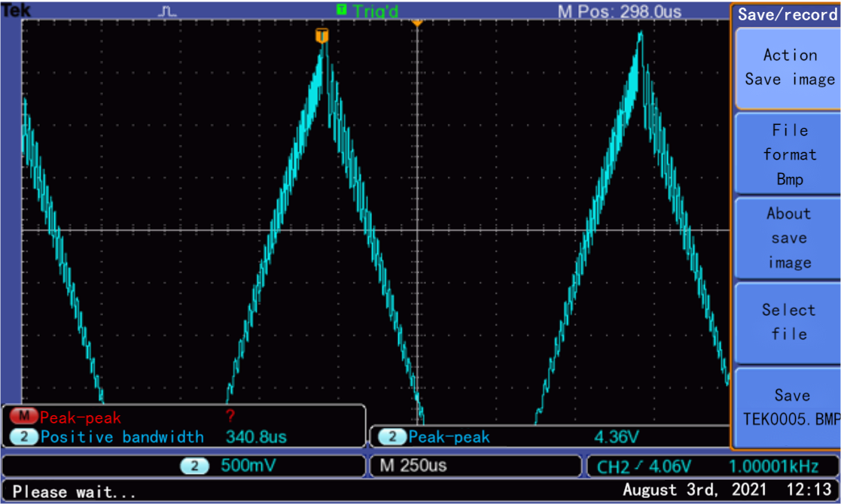The width and height of the screenshot is (841, 504).
Task: Click the pulse waveform icon at top
Action: pos(167,11)
